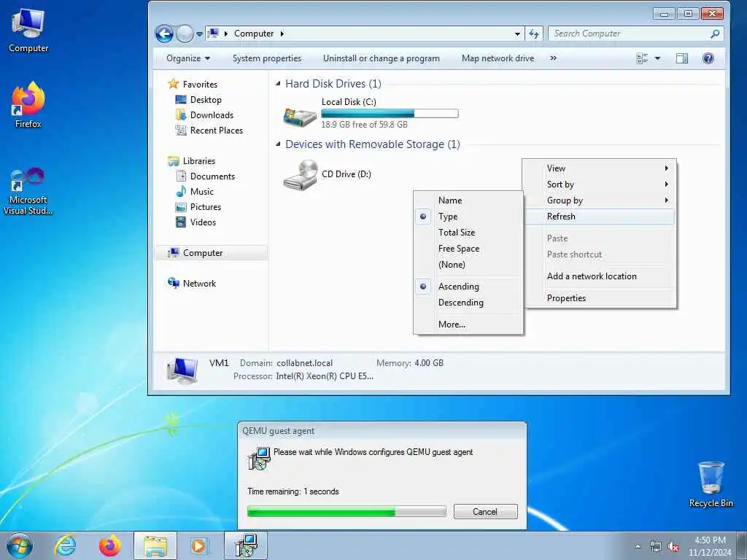Change your view icon in toolbar
The image size is (747, 560).
click(x=642, y=58)
